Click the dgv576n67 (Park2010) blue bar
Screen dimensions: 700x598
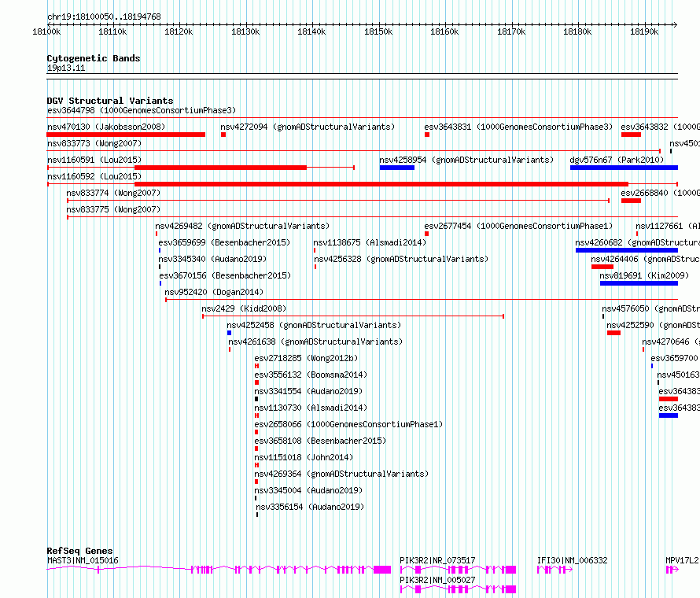[624, 168]
